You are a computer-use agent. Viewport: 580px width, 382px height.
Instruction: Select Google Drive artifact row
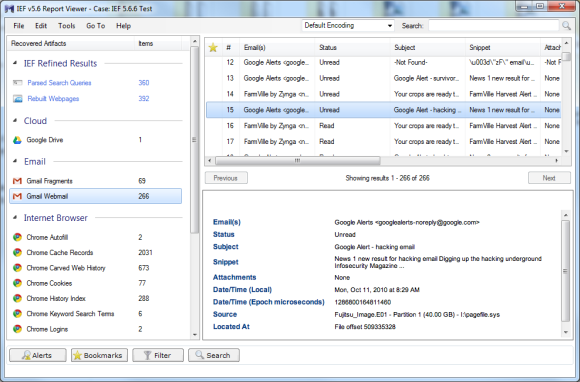click(95, 140)
